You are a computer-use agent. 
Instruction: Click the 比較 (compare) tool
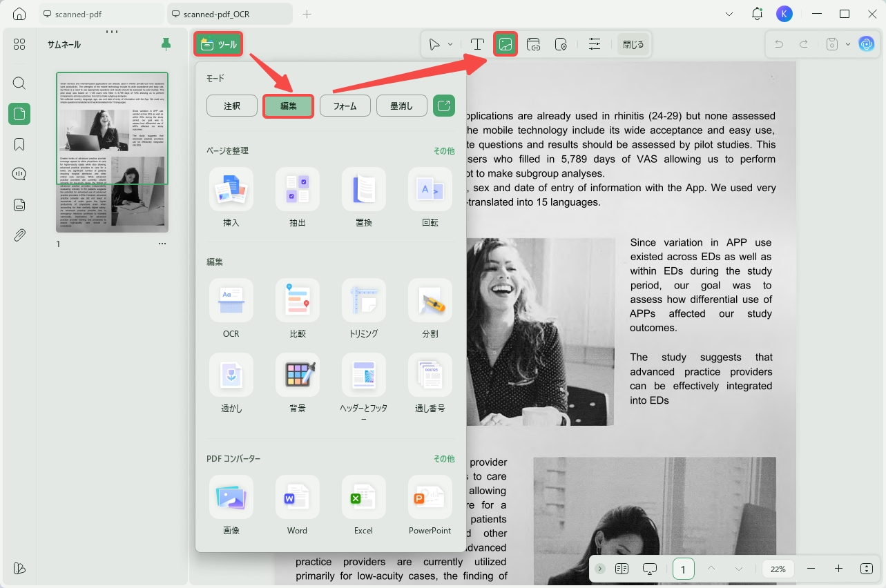tap(298, 310)
